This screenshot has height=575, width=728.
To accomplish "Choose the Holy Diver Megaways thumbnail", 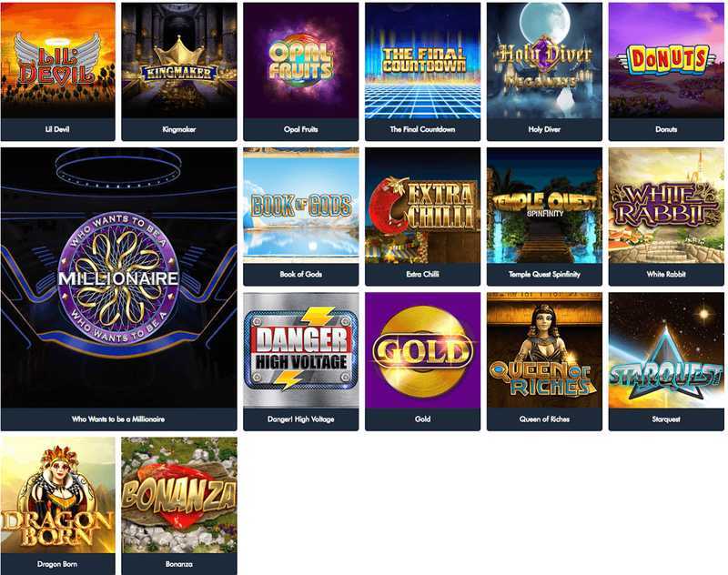I will (544, 60).
